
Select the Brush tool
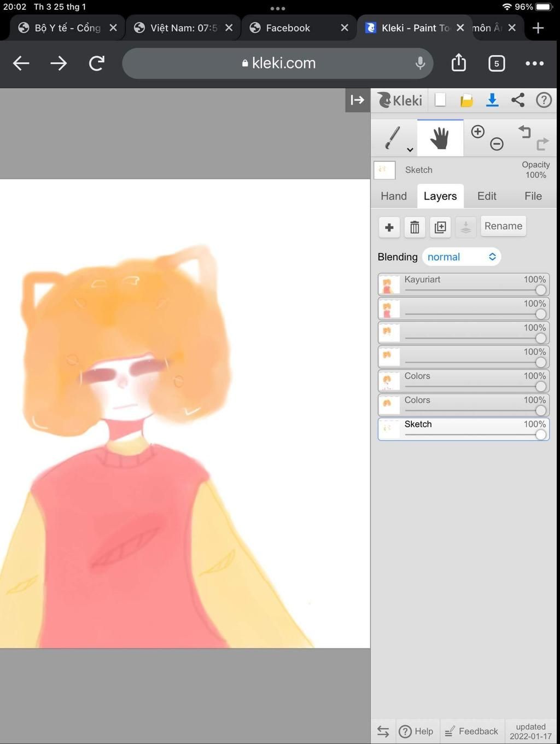pos(393,137)
